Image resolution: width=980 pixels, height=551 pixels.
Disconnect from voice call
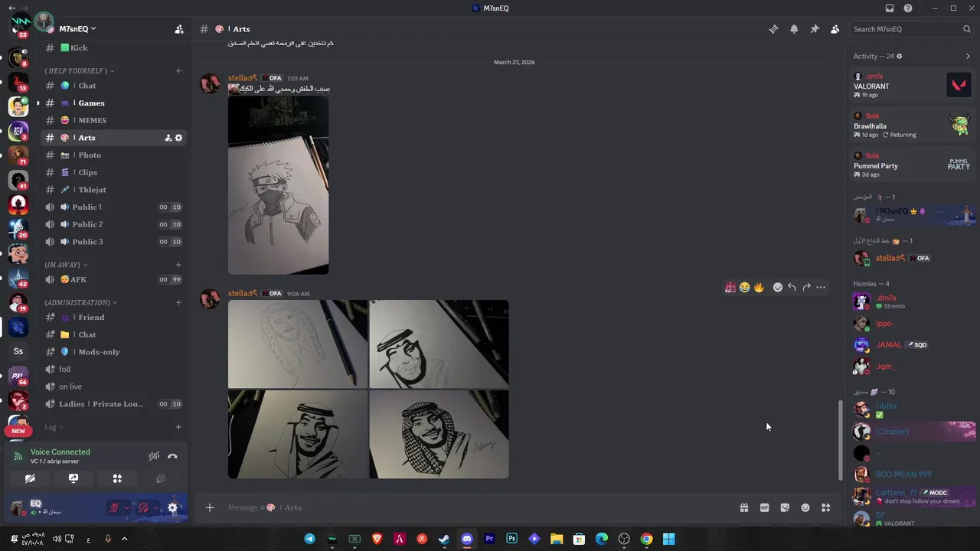pos(172,456)
